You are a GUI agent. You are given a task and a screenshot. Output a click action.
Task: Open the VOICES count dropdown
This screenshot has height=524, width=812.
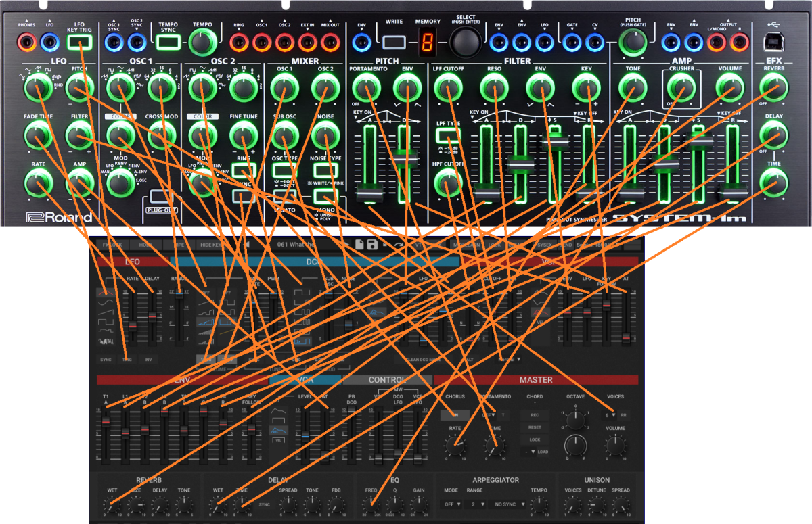[x=610, y=415]
